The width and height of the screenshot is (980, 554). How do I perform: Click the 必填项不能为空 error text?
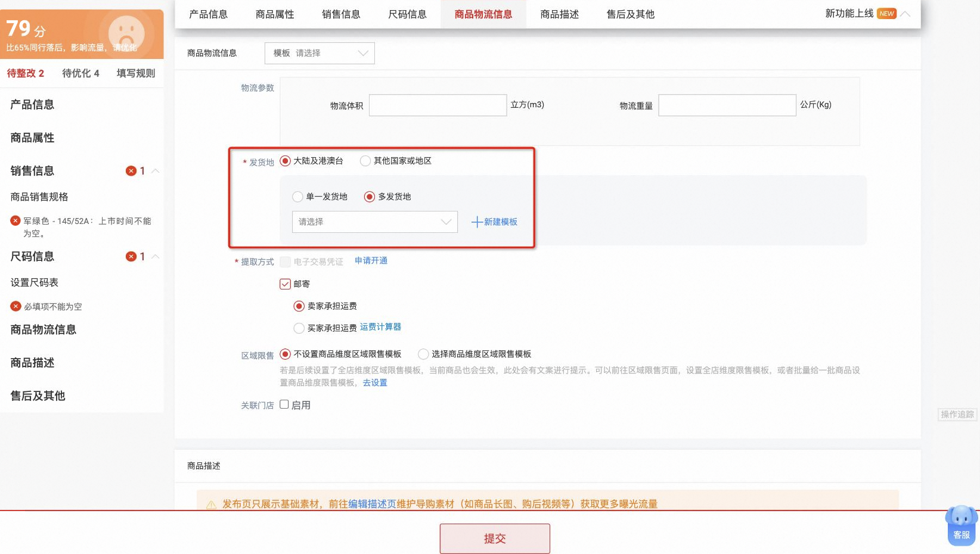(x=53, y=307)
